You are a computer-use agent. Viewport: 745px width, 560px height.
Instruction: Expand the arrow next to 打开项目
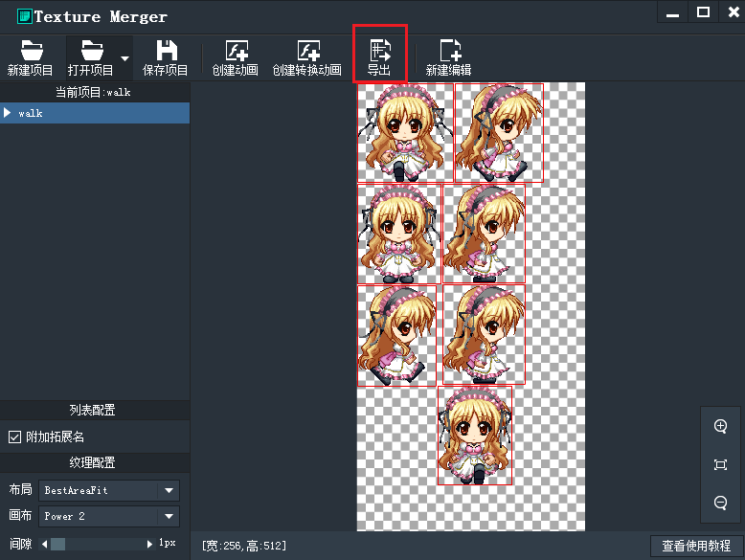(124, 58)
